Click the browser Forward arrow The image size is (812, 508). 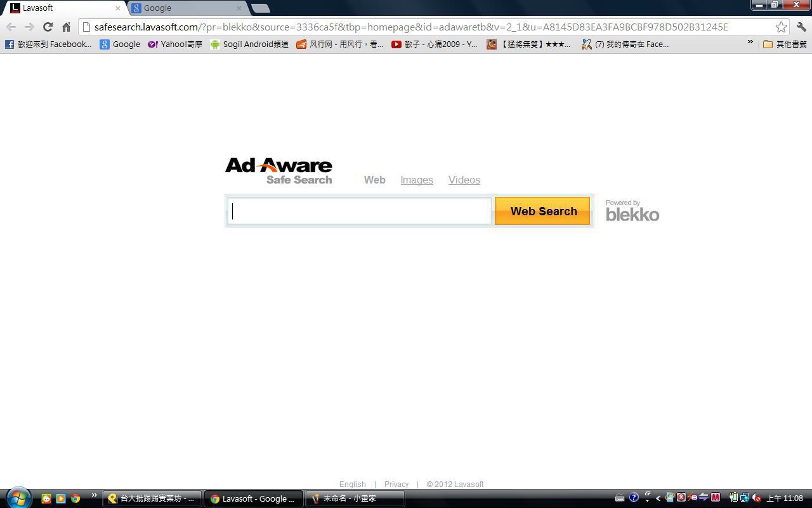coord(29,27)
